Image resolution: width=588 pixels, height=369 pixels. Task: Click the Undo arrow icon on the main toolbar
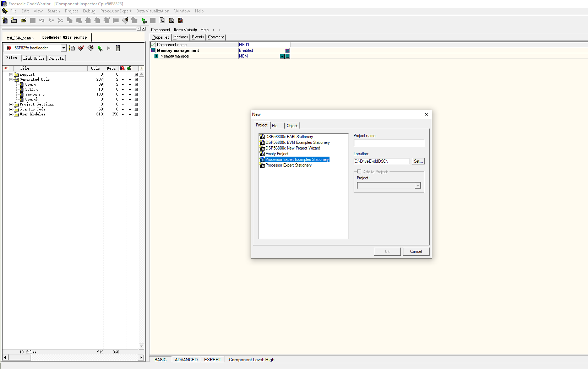[x=42, y=20]
